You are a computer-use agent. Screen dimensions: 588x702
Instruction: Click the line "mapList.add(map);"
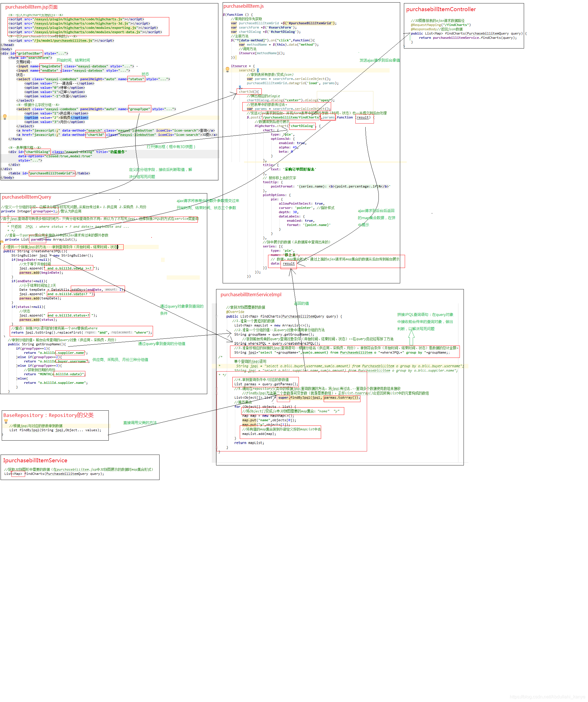tap(259, 433)
